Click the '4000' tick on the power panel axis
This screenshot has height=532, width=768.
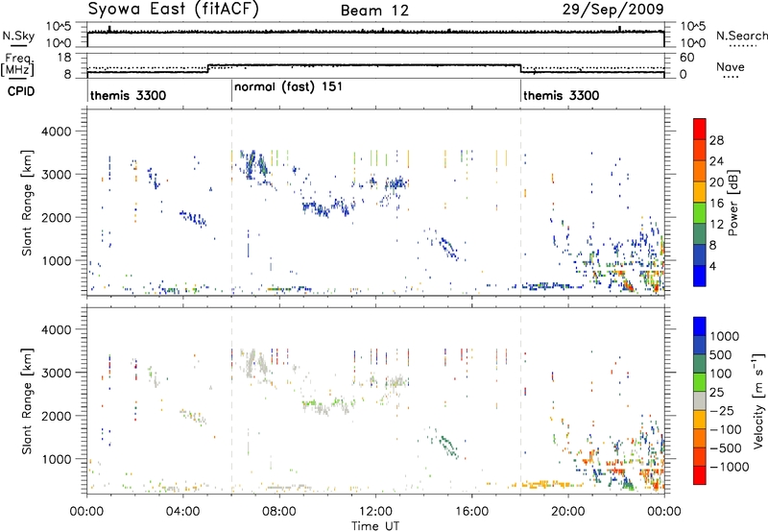(x=56, y=132)
